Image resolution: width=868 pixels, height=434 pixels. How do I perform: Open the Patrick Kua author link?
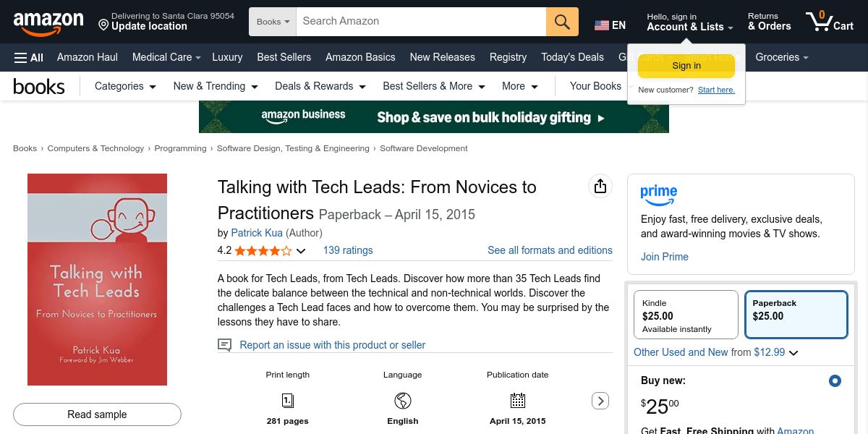coord(257,233)
